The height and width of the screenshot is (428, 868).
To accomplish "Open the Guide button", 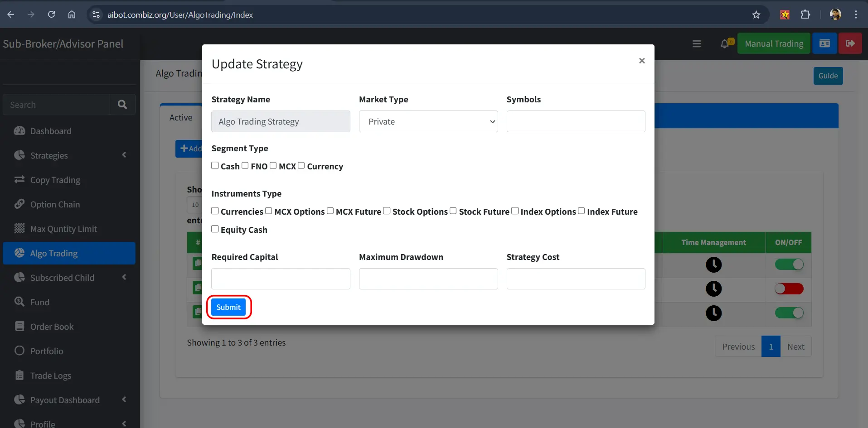I will coord(828,76).
